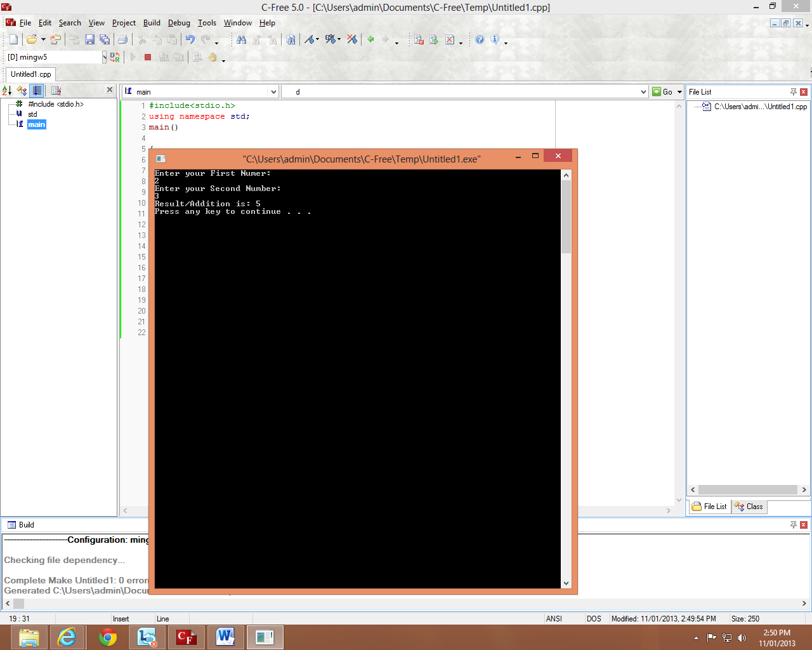Click the Save All icon in toolbar

click(x=105, y=39)
